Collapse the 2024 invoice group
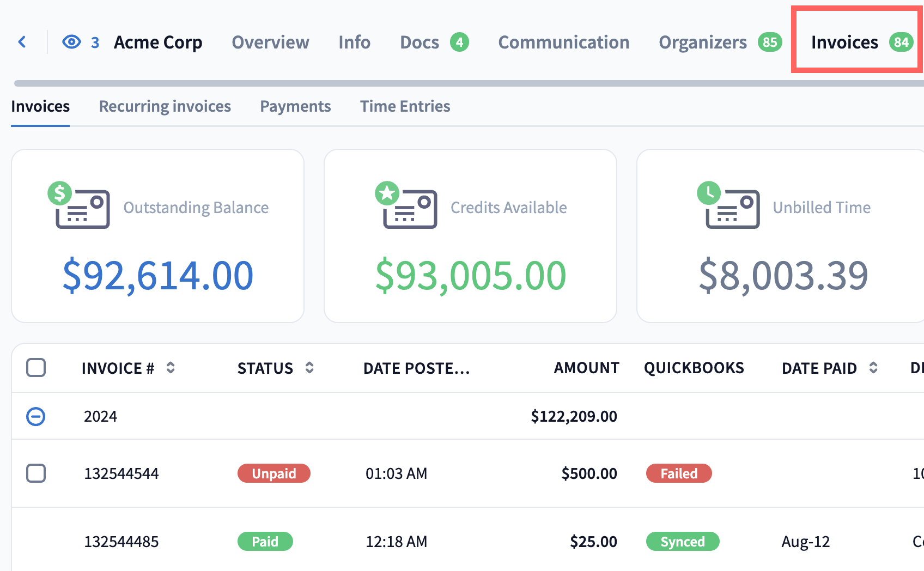The image size is (924, 571). coord(36,417)
